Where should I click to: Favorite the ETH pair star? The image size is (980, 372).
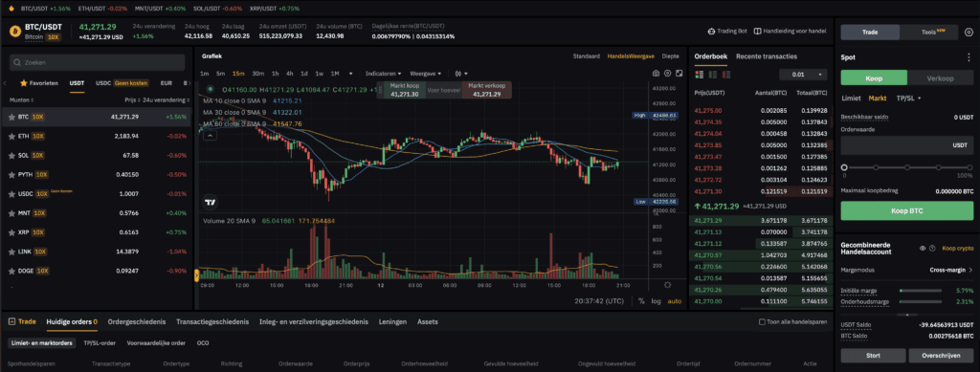[11, 136]
